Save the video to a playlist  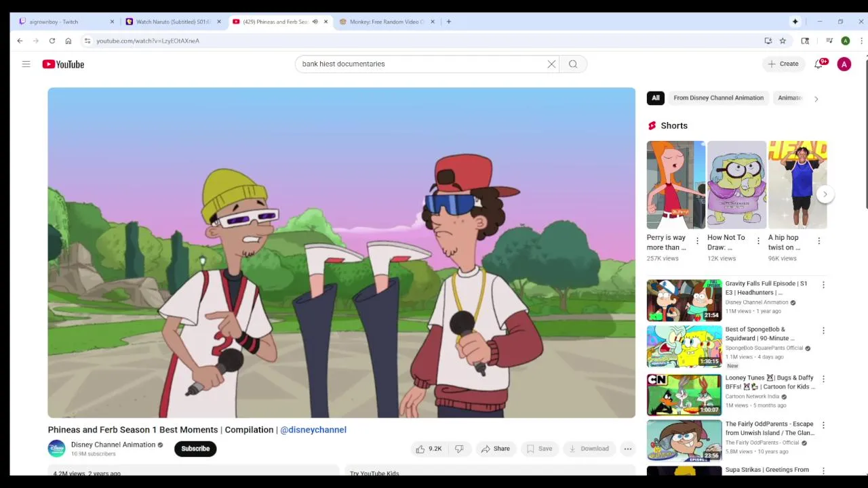pos(540,449)
